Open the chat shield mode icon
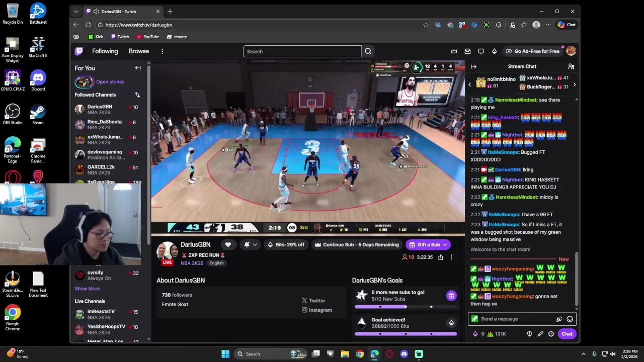The height and width of the screenshot is (362, 644). 529,334
